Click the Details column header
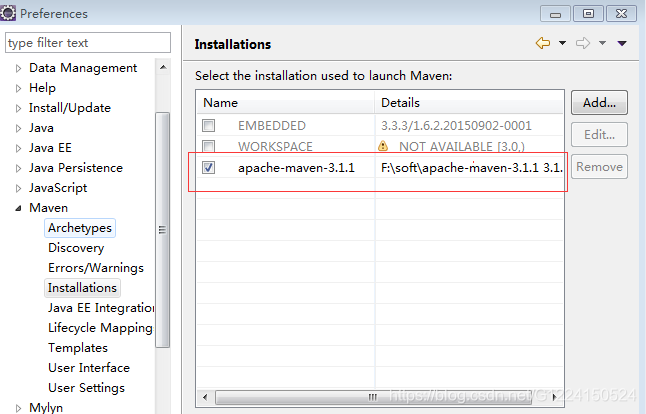This screenshot has width=646, height=414. tap(469, 103)
